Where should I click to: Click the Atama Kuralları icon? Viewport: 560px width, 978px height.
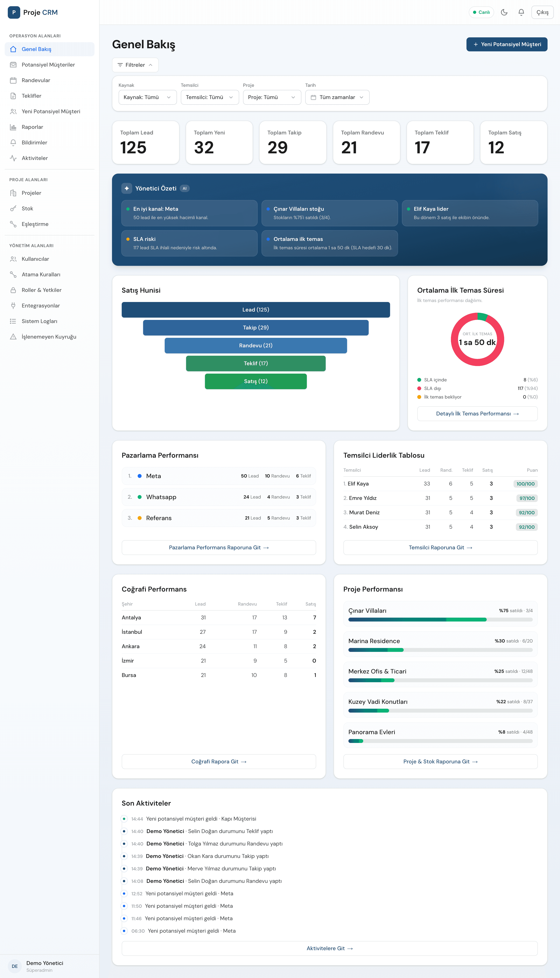(x=13, y=274)
